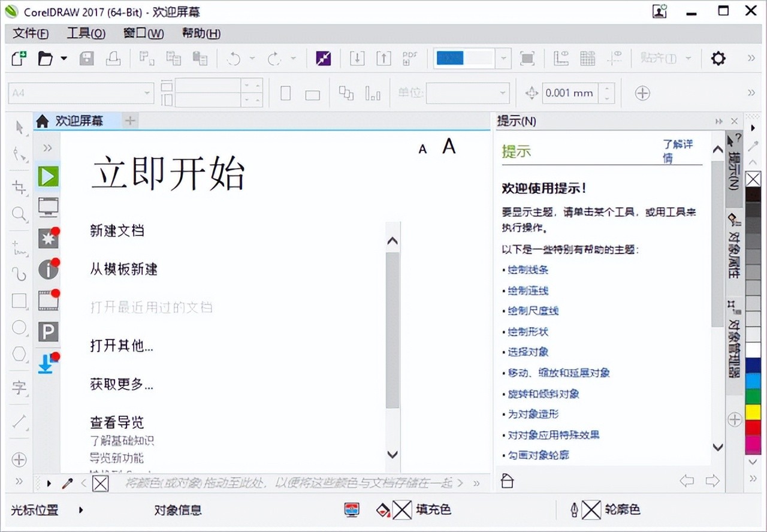
Task: Open Options with the gear icon
Action: pos(718,58)
